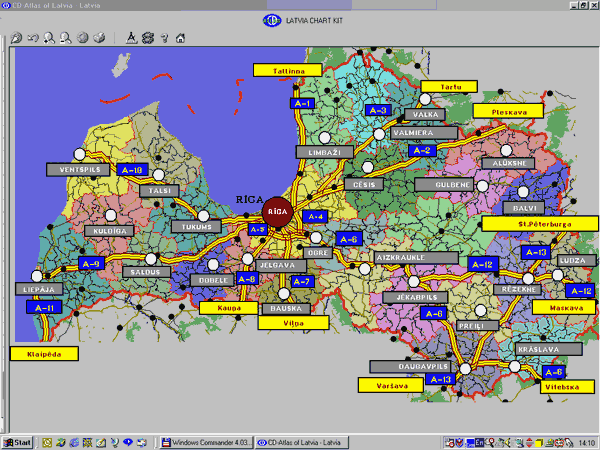Select the yellow Tallinna destination label
This screenshot has width=600, height=450.
287,71
